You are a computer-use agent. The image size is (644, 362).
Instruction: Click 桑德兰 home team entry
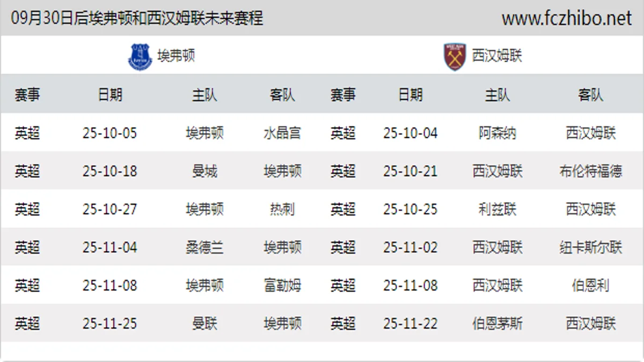(x=204, y=247)
